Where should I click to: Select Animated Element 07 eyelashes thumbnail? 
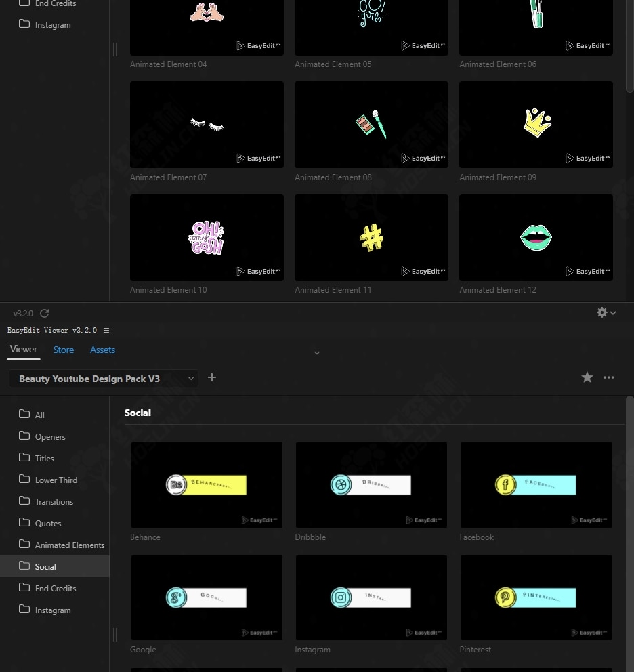click(207, 125)
